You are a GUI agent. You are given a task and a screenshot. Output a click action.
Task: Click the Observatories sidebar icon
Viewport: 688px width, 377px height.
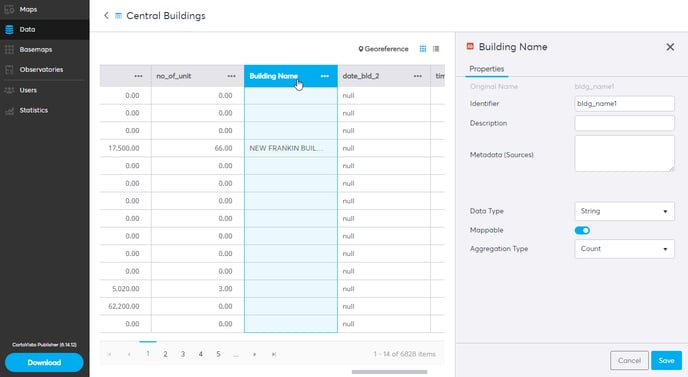[9, 69]
